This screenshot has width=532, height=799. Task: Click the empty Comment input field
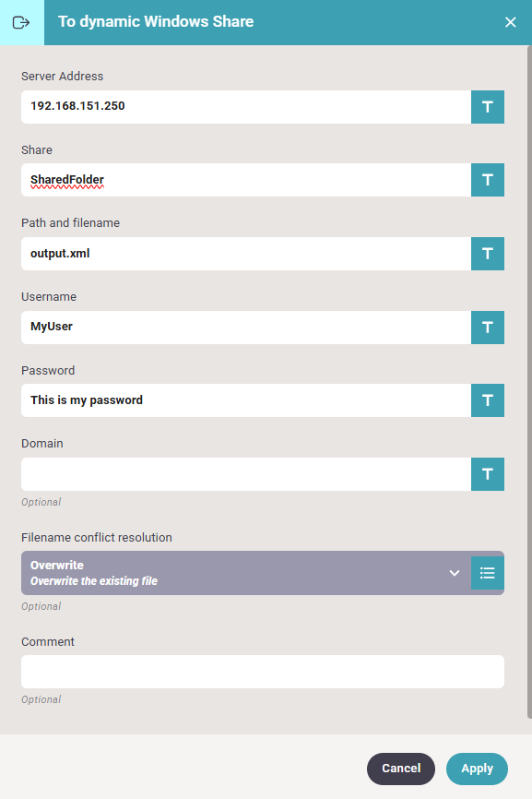coord(263,672)
